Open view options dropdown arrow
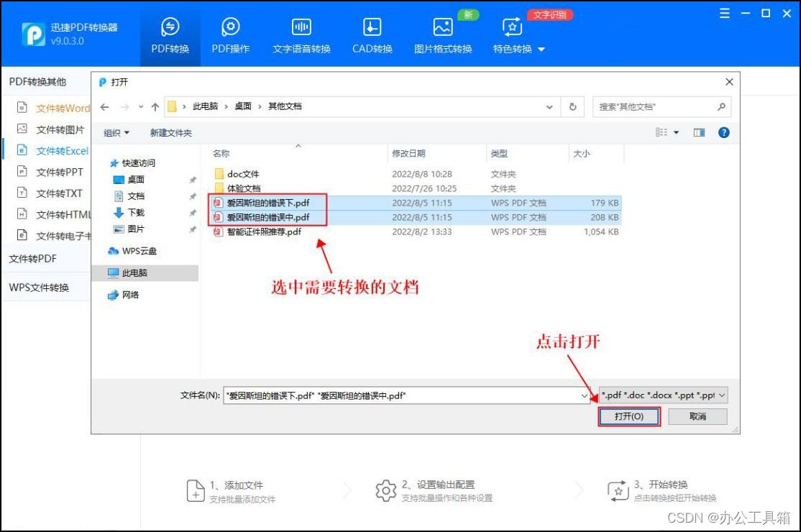The image size is (801, 532). 677,133
